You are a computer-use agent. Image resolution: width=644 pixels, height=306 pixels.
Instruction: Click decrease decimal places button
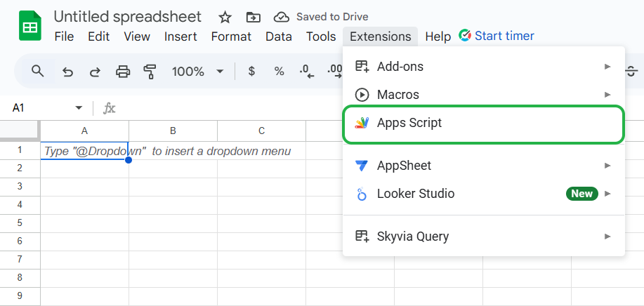click(307, 72)
